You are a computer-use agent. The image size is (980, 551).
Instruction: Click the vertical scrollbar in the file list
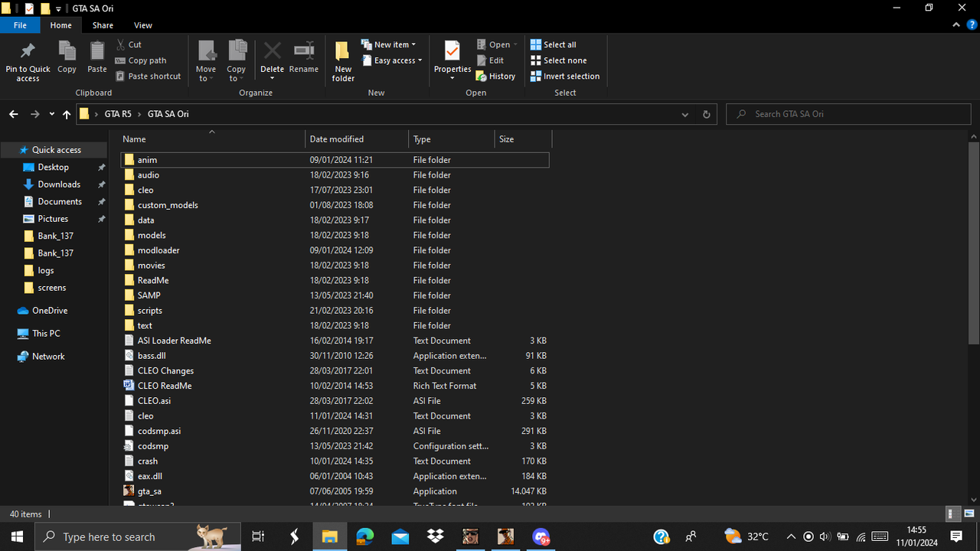974,242
